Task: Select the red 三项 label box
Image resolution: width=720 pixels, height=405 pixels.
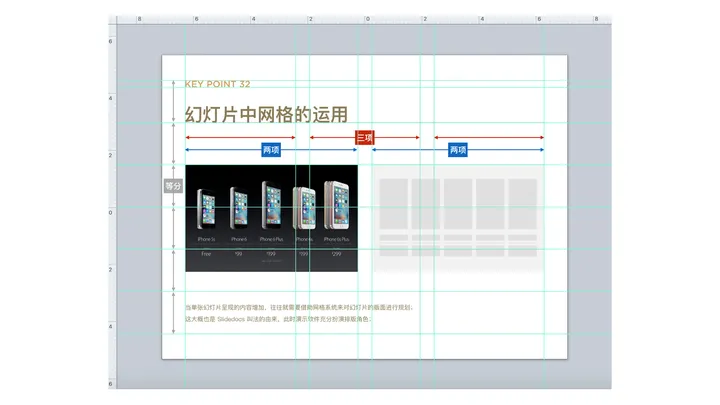Action: [x=365, y=138]
